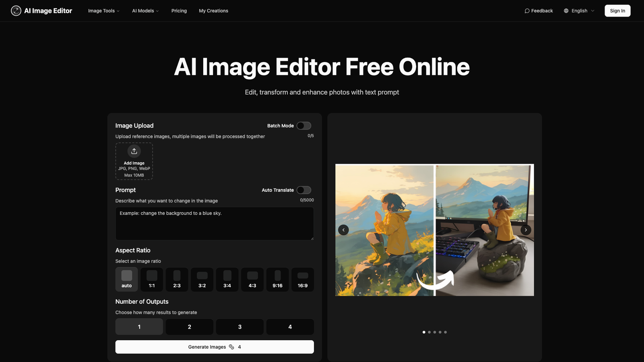Screen dimensions: 644x362
Task: Click the Add Image upload box
Action: click(134, 161)
